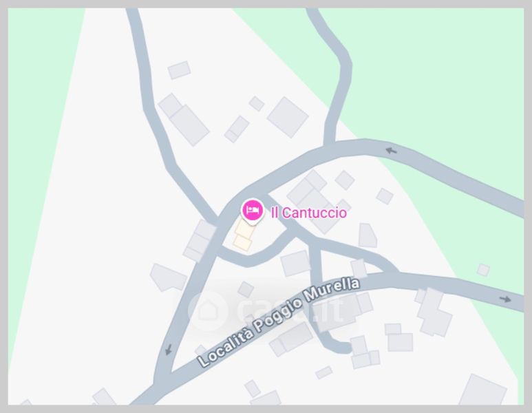This screenshot has height=413, width=532.
Task: Click the left-pointing one-way arrow on upper road
Action: (391, 151)
